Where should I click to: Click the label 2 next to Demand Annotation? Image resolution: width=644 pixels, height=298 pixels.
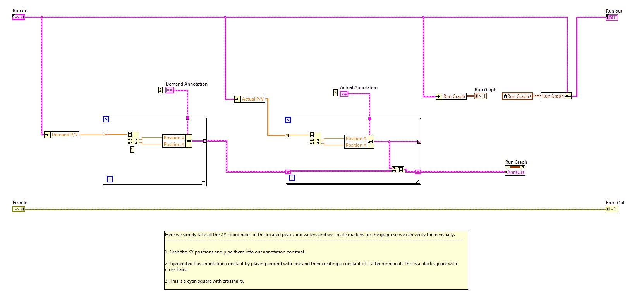(x=160, y=90)
